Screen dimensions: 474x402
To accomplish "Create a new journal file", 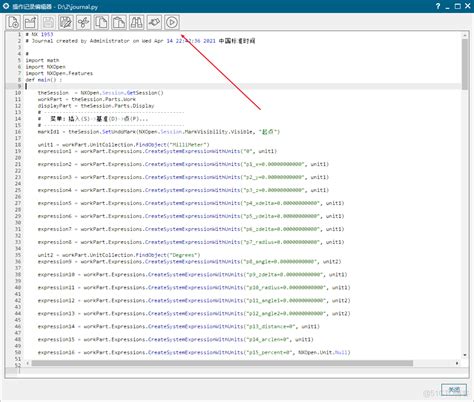I will coord(13,22).
